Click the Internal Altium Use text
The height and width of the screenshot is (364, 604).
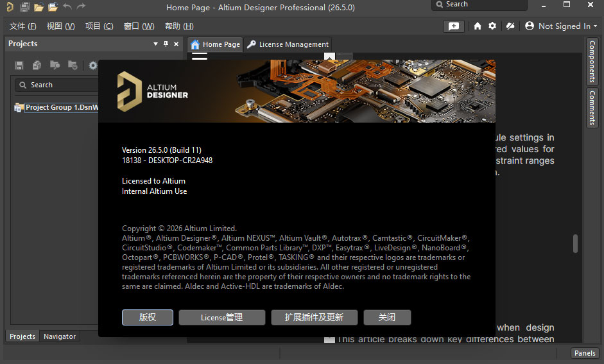(155, 191)
